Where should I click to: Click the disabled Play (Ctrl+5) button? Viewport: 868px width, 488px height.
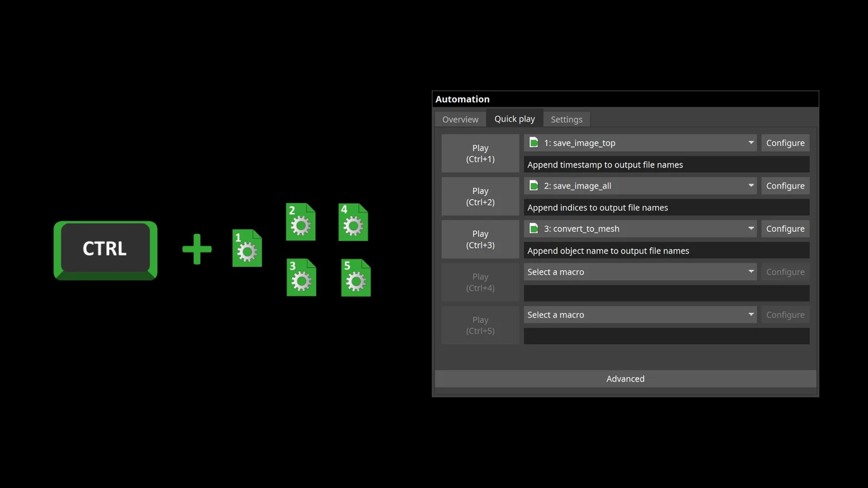(480, 325)
